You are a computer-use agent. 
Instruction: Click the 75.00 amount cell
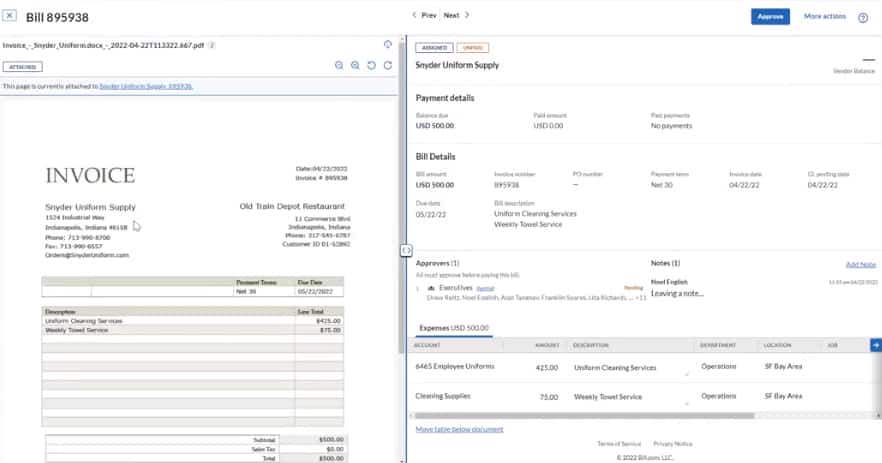[549, 397]
